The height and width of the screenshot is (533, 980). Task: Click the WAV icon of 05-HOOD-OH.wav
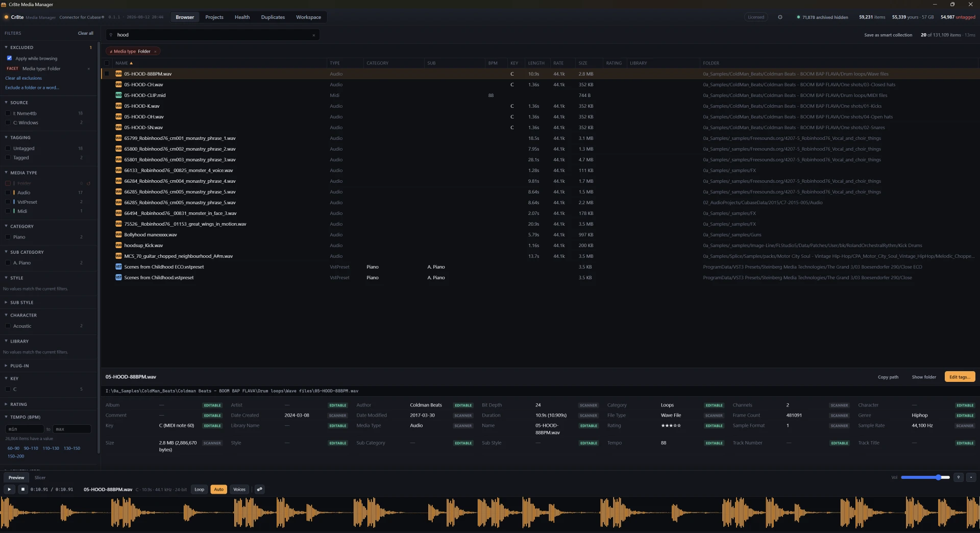(x=118, y=117)
